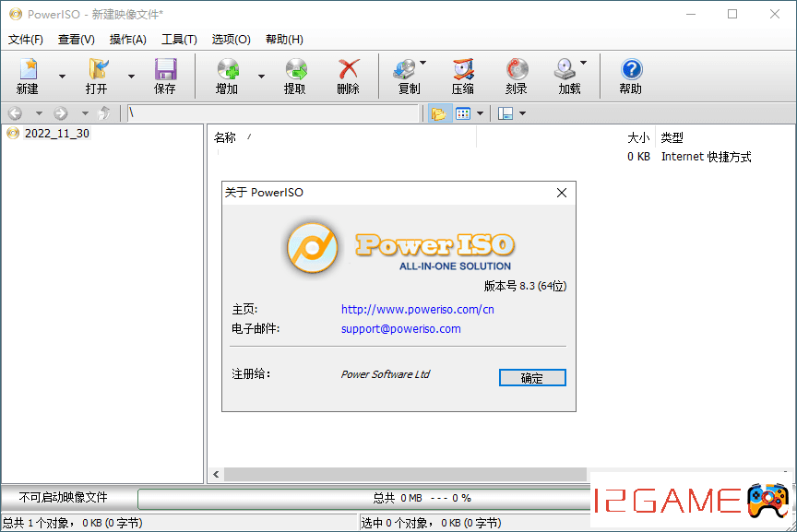Open the 帮助(H) menu
The image size is (797, 532).
(x=285, y=40)
